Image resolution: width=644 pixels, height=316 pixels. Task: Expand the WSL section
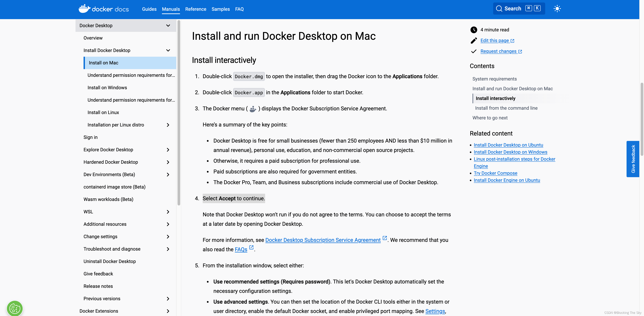point(168,212)
